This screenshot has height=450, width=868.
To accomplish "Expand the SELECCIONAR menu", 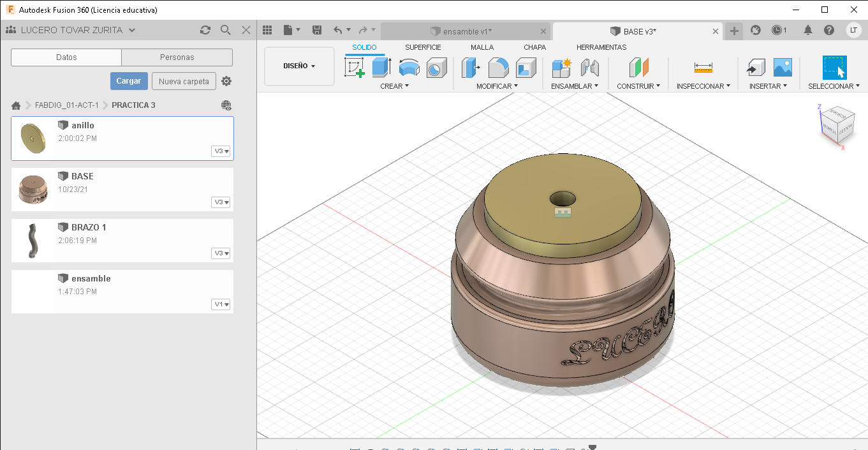I will click(x=834, y=86).
